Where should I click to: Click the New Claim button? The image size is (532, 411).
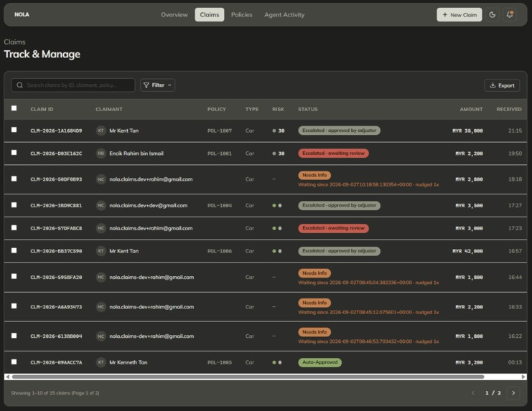[459, 14]
